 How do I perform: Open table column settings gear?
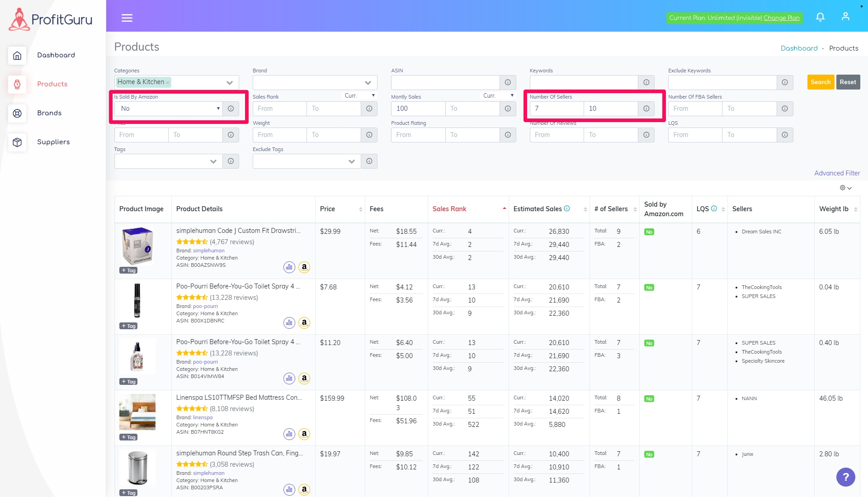click(845, 188)
